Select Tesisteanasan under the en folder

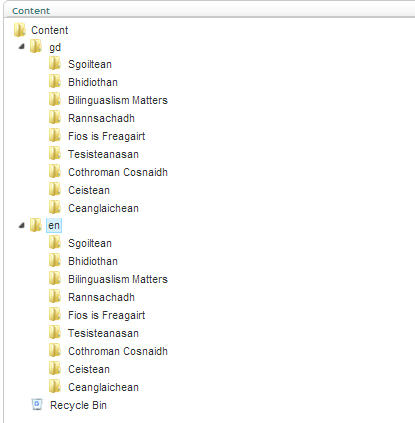(103, 333)
